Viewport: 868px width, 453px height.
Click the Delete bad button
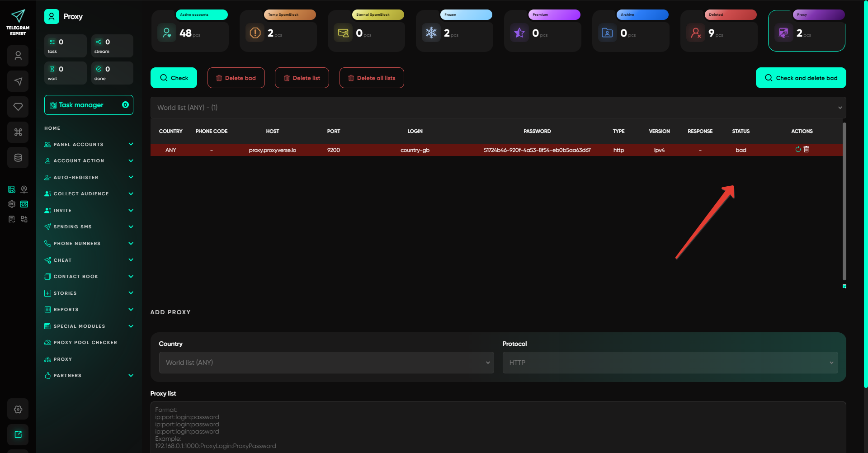[236, 78]
